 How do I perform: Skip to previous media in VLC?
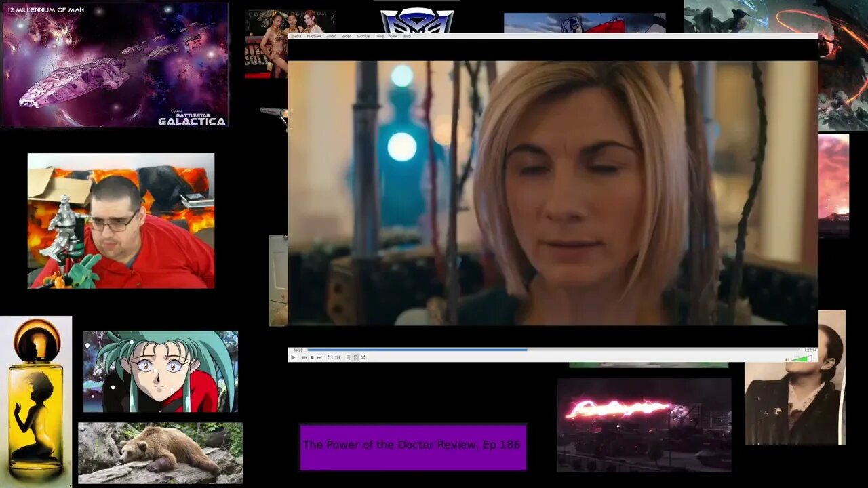(304, 357)
